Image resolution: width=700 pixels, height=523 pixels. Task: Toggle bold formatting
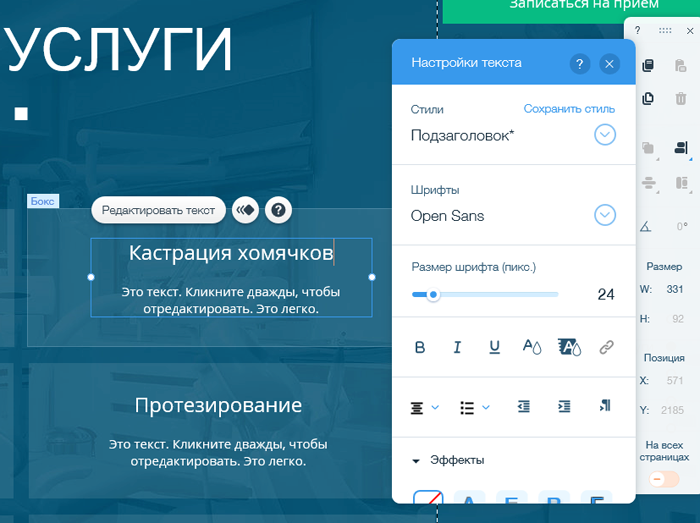420,347
